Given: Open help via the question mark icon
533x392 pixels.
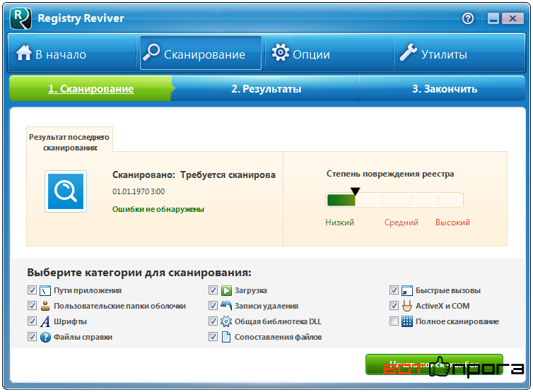Looking at the screenshot, I should pos(468,18).
